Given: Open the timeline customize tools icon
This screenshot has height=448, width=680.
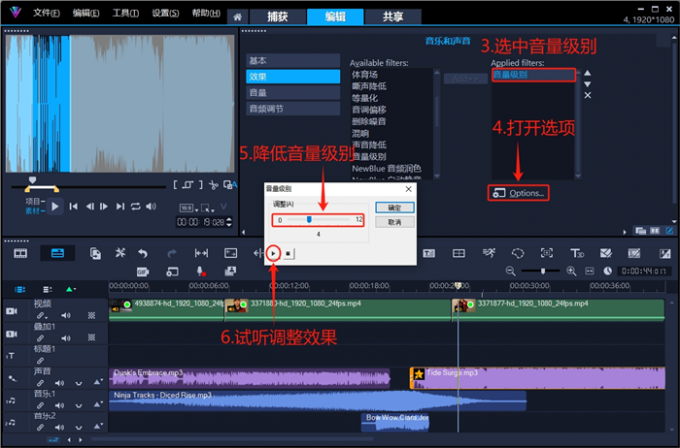Looking at the screenshot, I should (120, 253).
